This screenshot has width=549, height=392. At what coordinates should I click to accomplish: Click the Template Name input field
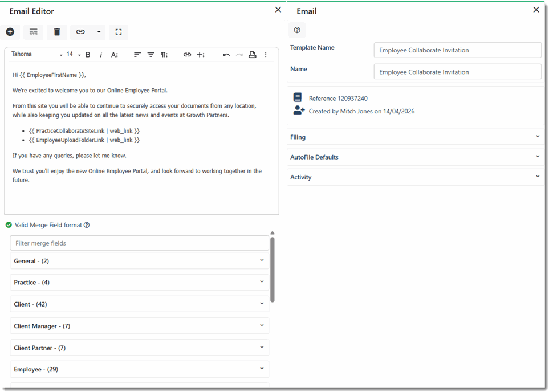[458, 50]
